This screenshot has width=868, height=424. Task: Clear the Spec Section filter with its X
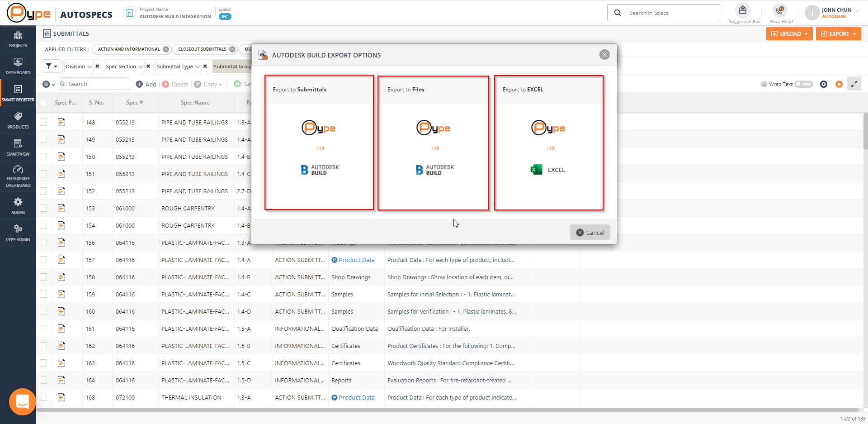[x=148, y=66]
